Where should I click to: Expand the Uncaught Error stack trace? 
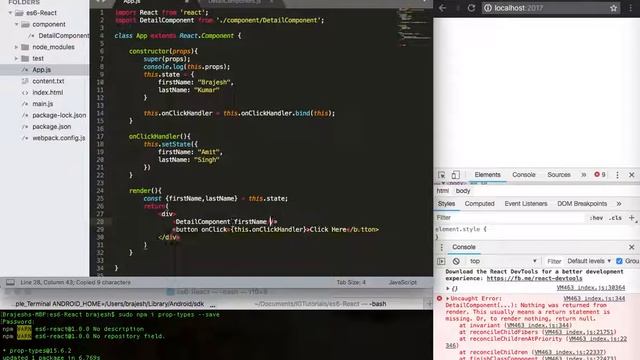[447, 298]
